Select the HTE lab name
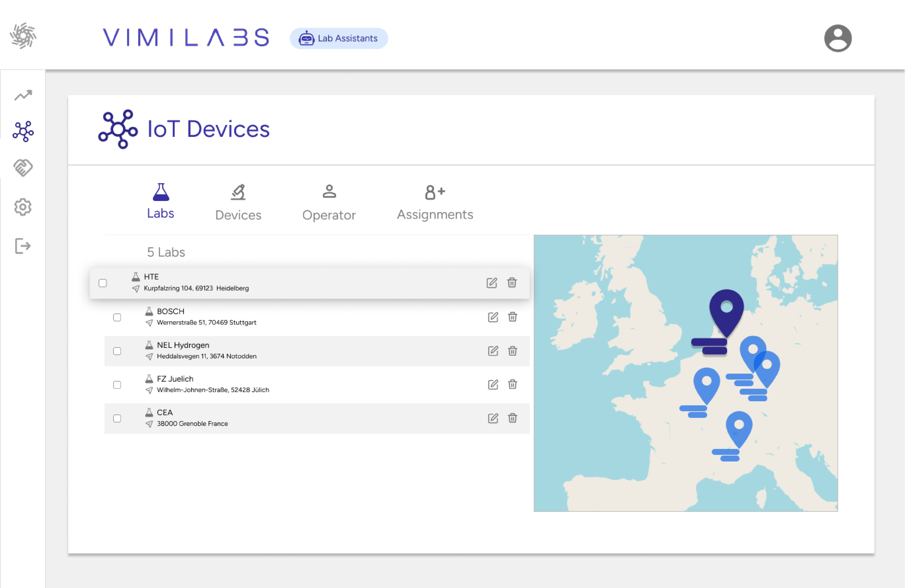 click(151, 277)
